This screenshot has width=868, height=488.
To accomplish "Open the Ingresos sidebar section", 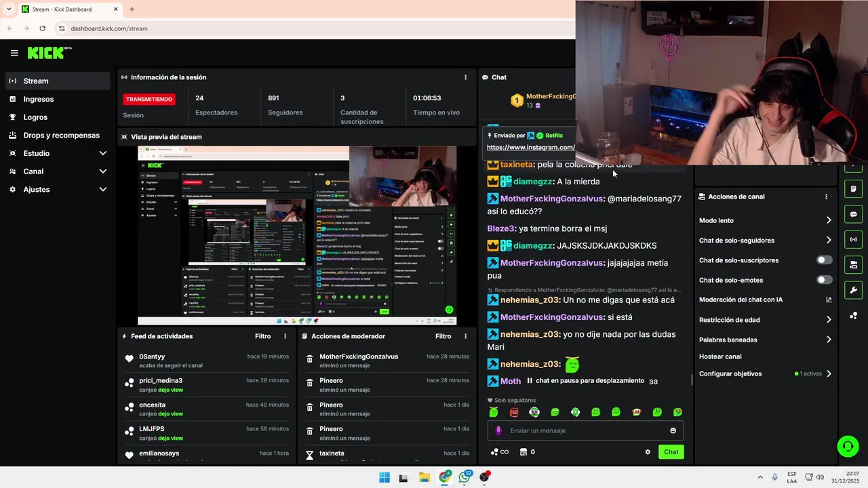I will click(x=57, y=99).
